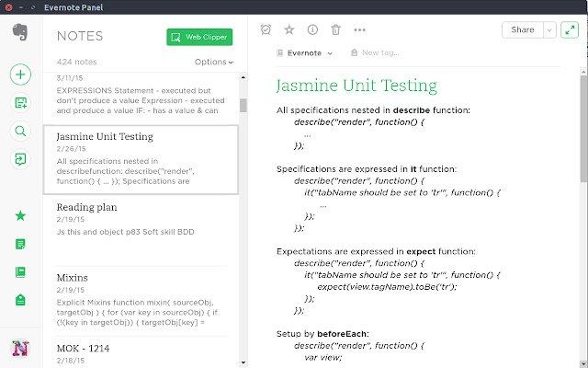Open the Notes list icon in sidebar
The width and height of the screenshot is (588, 368).
pos(20,244)
